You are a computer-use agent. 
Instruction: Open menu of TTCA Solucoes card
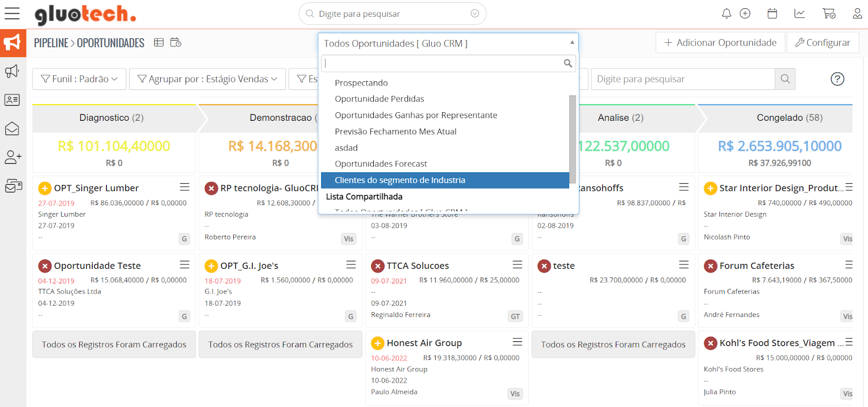click(x=518, y=264)
